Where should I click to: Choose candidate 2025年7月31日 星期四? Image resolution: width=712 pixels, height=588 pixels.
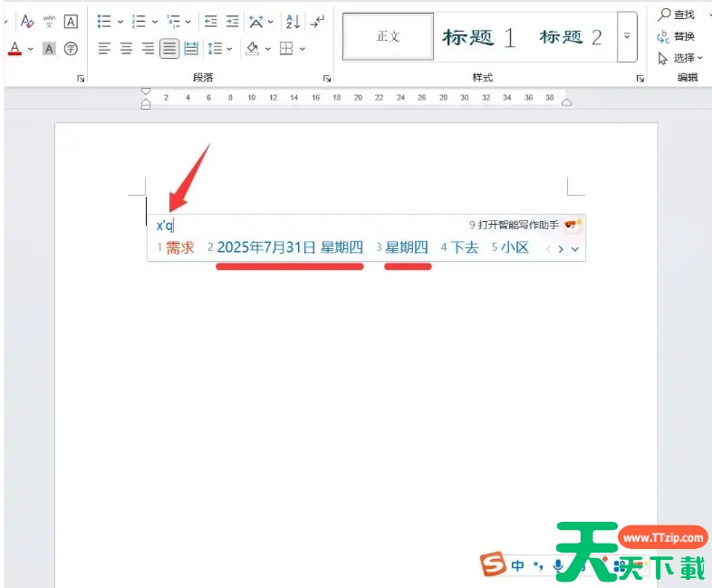click(289, 247)
